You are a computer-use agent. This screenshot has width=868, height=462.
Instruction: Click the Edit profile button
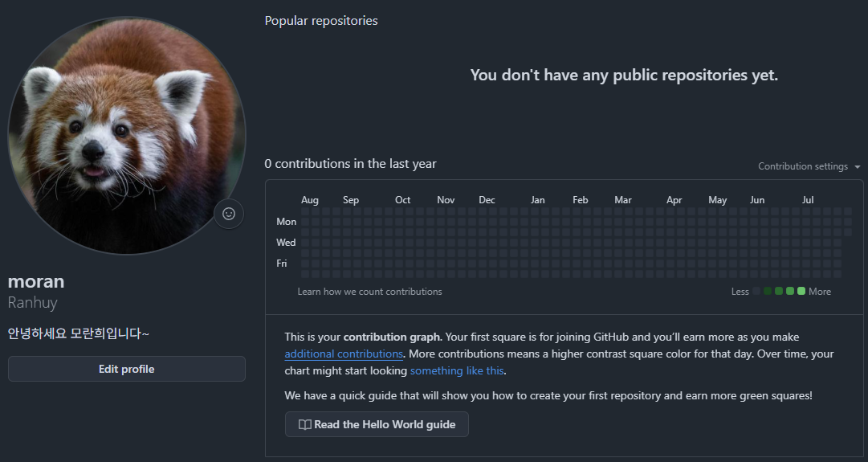tap(127, 369)
